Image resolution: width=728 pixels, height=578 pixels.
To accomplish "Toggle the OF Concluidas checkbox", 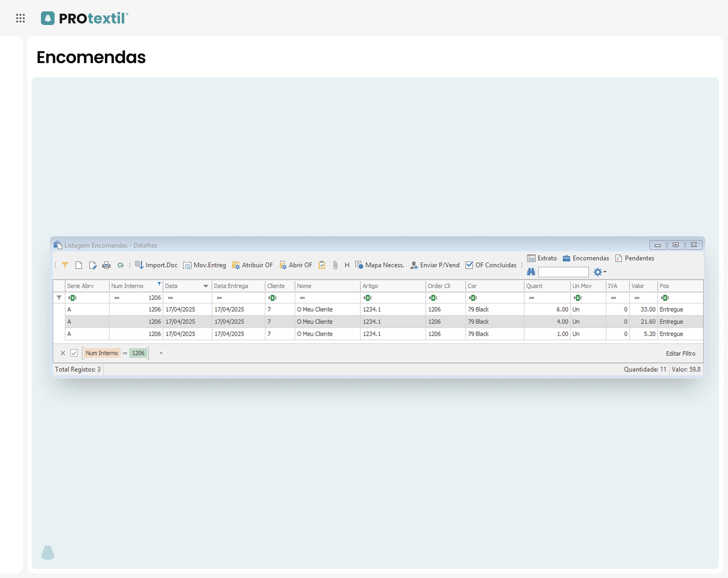I will click(469, 265).
